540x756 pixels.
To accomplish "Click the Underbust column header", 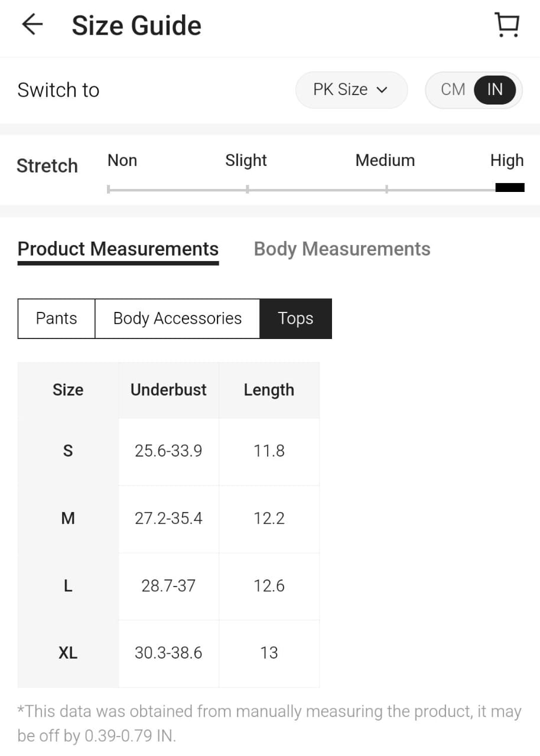I will pyautogui.click(x=168, y=390).
